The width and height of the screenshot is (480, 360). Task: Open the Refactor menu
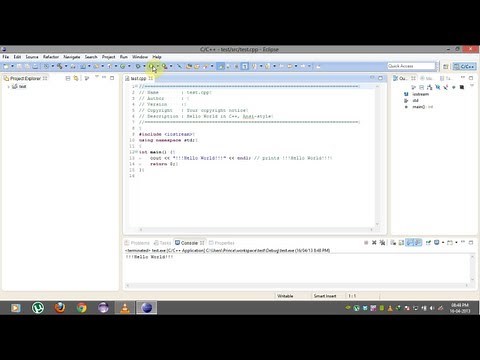coord(51,57)
